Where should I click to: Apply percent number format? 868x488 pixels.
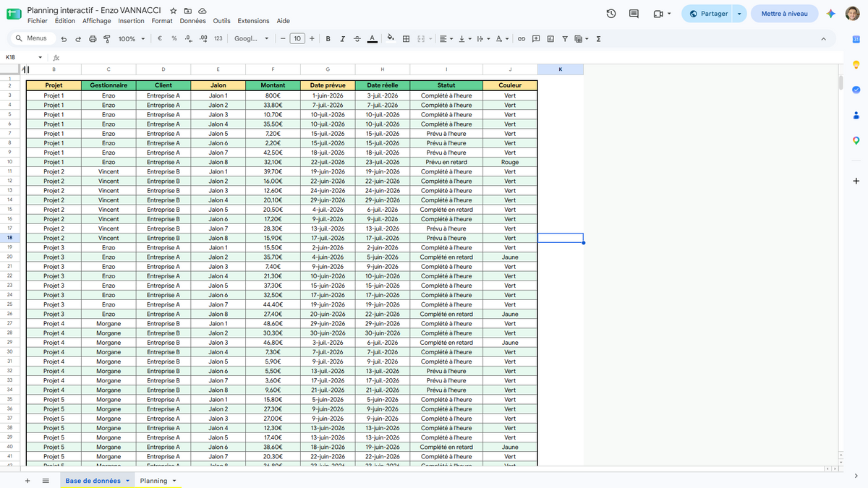174,39
